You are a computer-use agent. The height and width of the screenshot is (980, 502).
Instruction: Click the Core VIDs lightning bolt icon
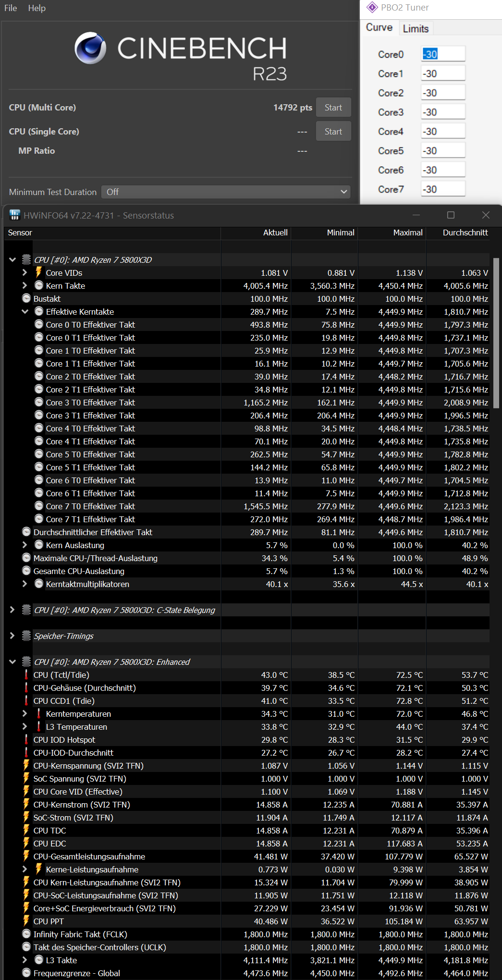(39, 272)
